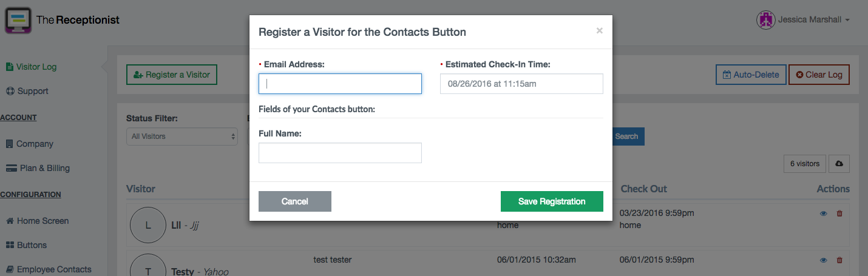
Task: Click Jessica Marshall's avatar icon
Action: (766, 19)
